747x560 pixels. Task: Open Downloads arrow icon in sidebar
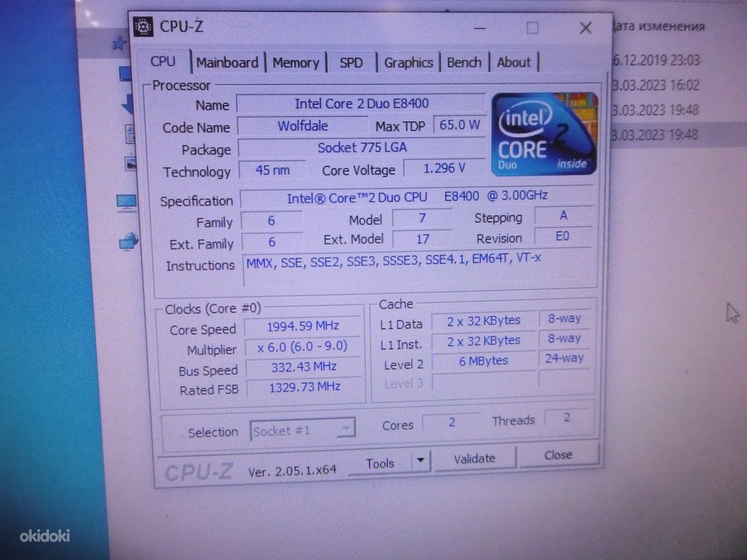point(126,105)
